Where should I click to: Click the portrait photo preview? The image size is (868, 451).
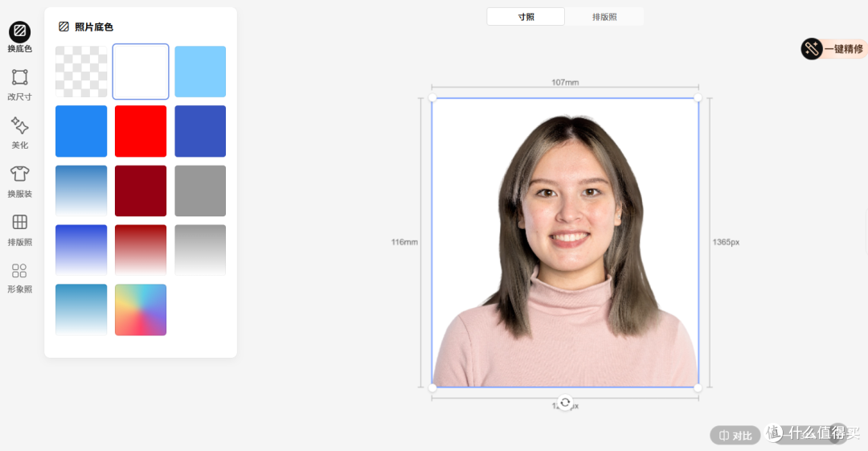pyautogui.click(x=565, y=243)
